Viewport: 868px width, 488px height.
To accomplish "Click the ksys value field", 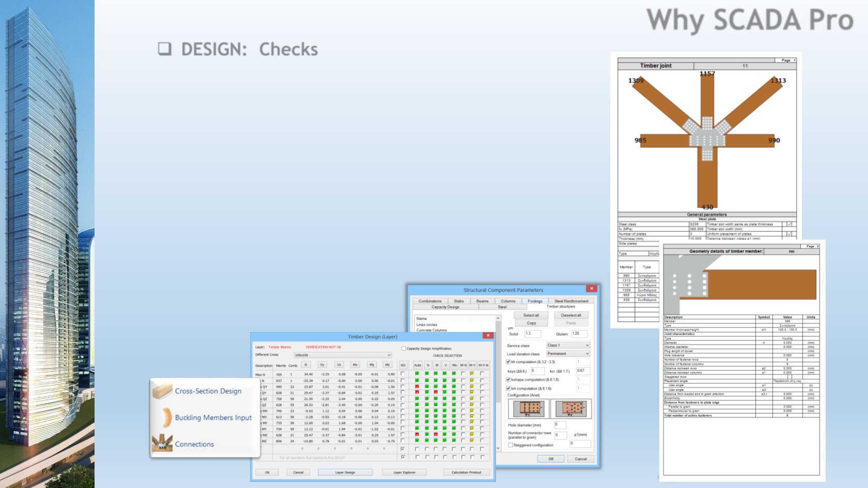I will click(537, 371).
